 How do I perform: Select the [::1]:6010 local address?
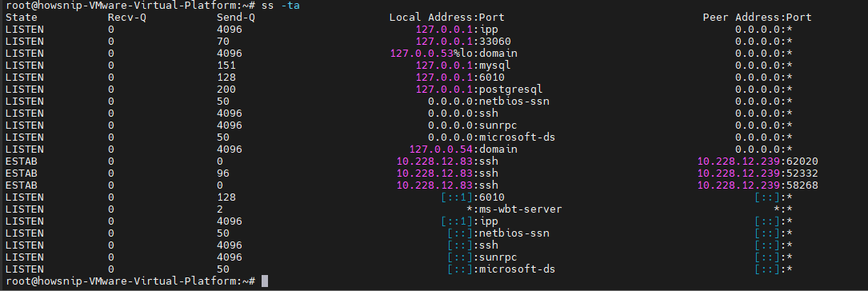(x=473, y=197)
